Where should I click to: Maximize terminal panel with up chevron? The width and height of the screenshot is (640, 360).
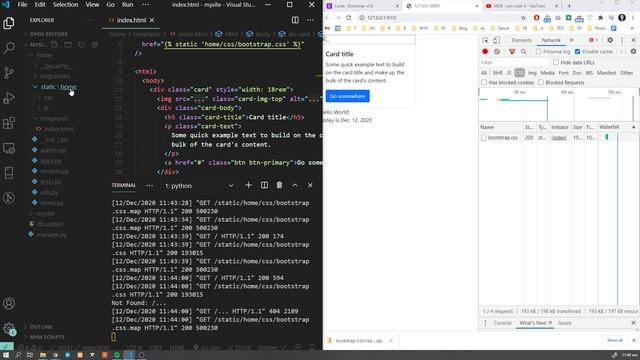click(295, 185)
